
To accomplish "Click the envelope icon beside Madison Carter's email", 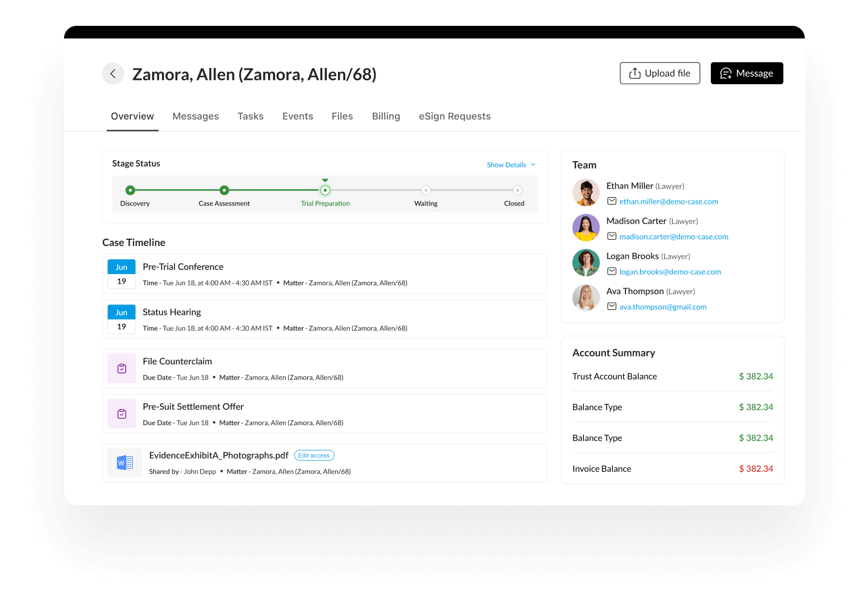I will click(x=612, y=236).
